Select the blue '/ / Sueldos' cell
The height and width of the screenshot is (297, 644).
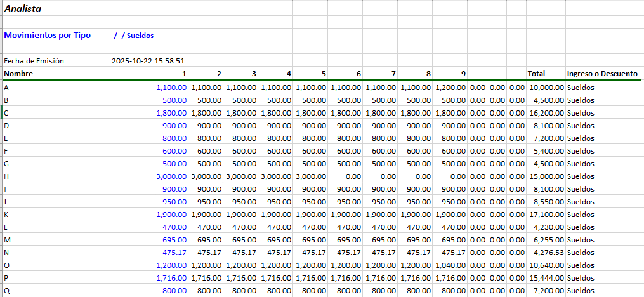tap(134, 36)
